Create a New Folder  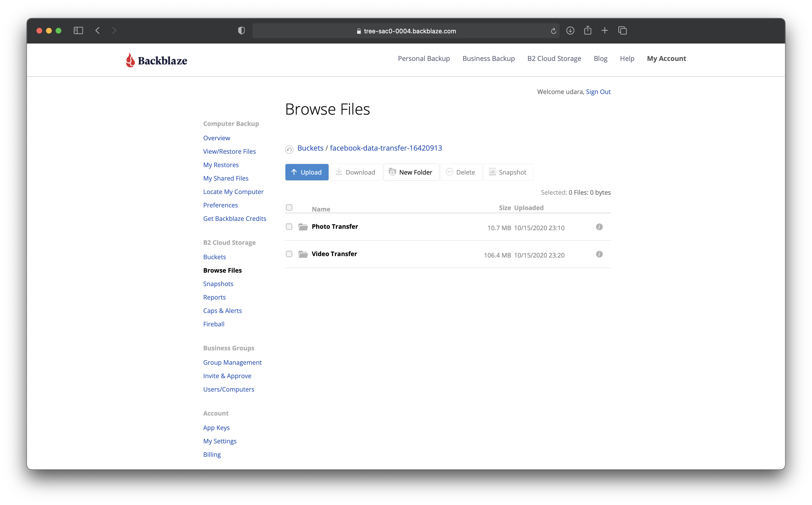coord(411,172)
